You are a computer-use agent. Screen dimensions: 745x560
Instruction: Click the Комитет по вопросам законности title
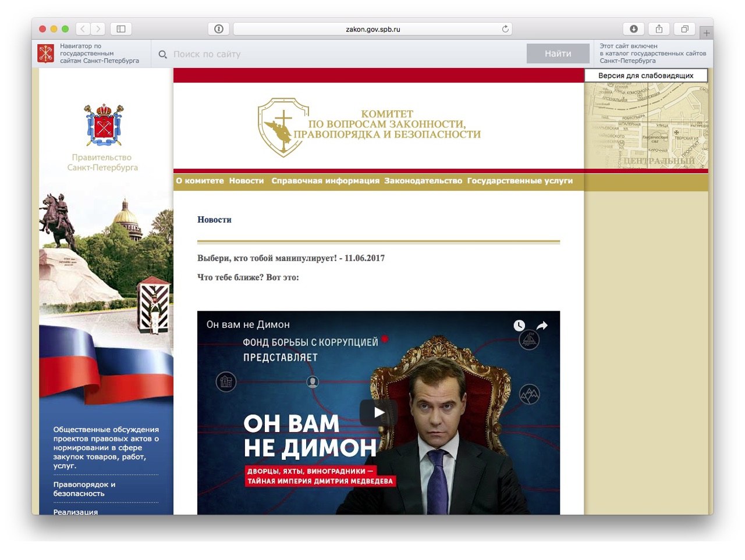(387, 124)
